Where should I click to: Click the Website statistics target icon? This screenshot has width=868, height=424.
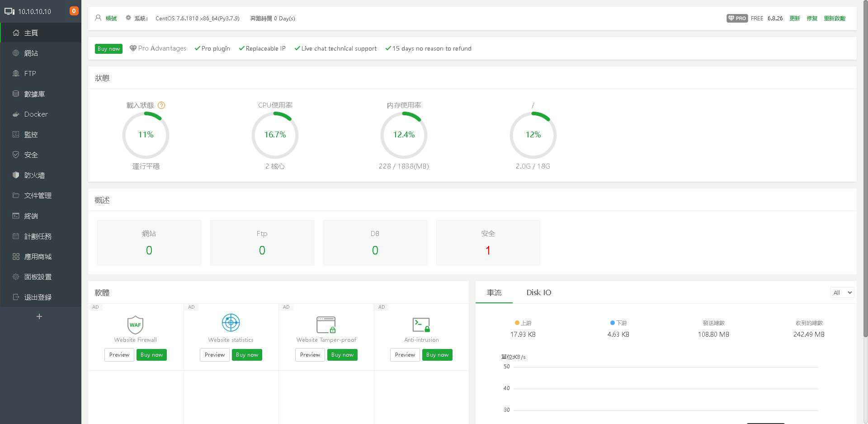click(x=231, y=323)
